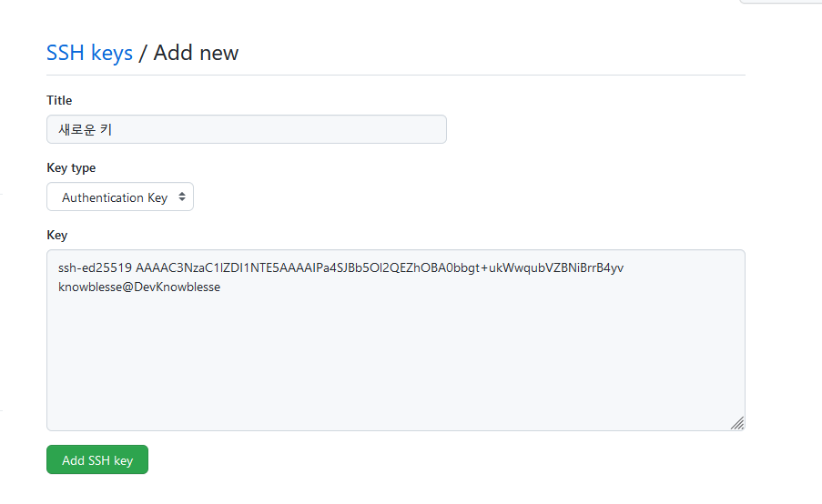The image size is (822, 504).
Task: Click the empty area inside the Key textarea
Action: (396, 361)
